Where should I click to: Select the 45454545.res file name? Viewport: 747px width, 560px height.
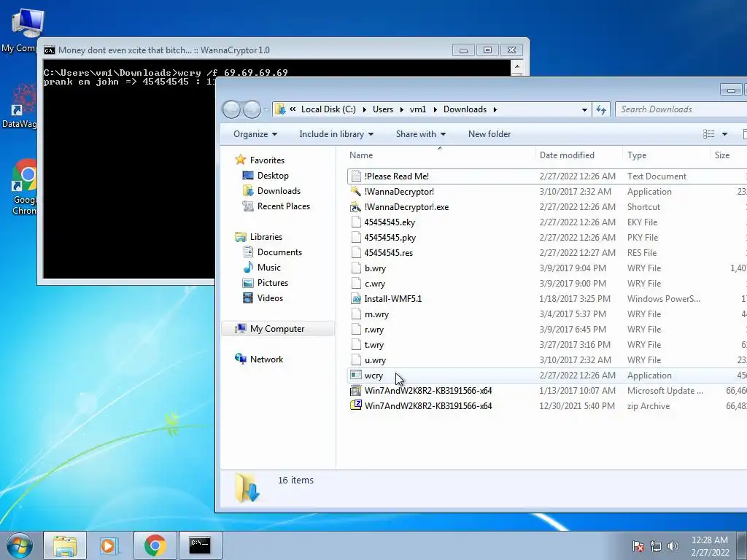click(x=388, y=253)
